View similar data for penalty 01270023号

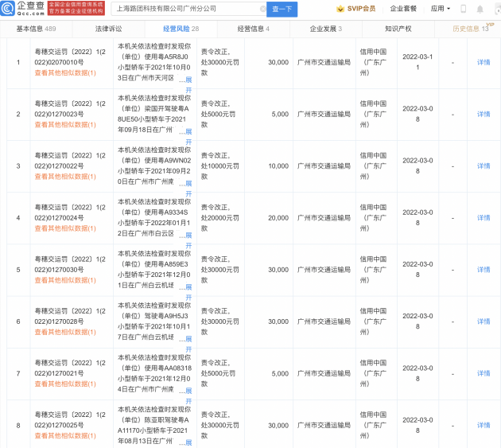[65, 125]
